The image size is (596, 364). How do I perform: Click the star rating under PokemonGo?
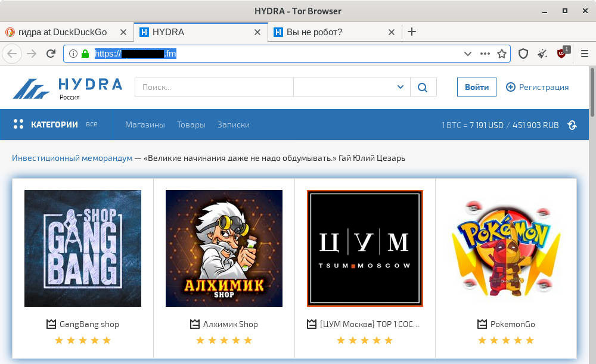(x=506, y=340)
